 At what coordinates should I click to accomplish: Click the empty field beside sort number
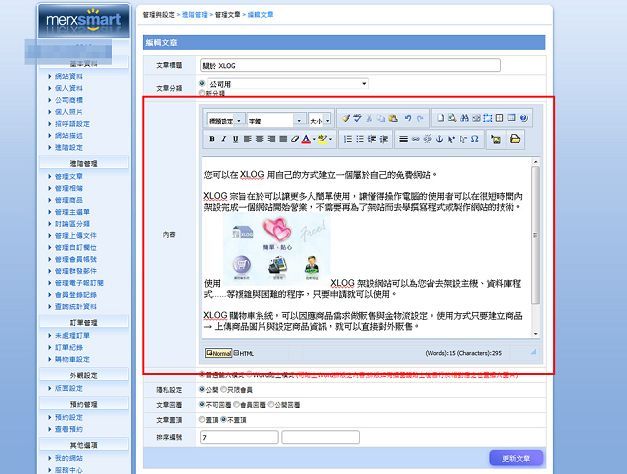coord(320,437)
